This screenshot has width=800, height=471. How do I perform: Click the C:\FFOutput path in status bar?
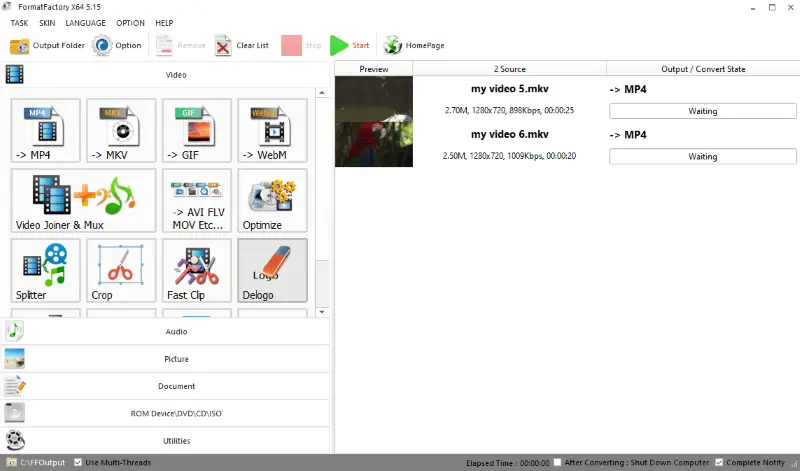coord(43,462)
